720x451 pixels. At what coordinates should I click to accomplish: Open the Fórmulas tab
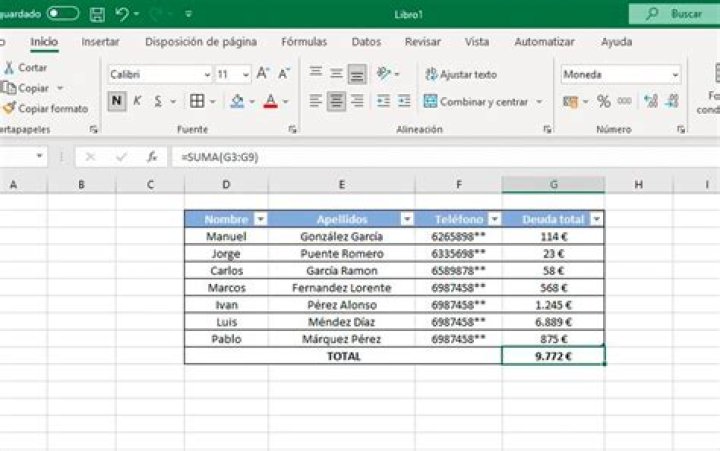pyautogui.click(x=304, y=42)
